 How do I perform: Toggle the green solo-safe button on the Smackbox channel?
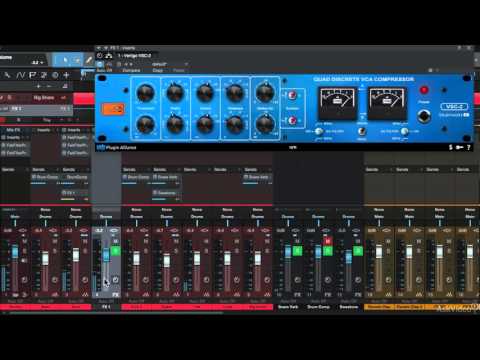tap(358, 251)
